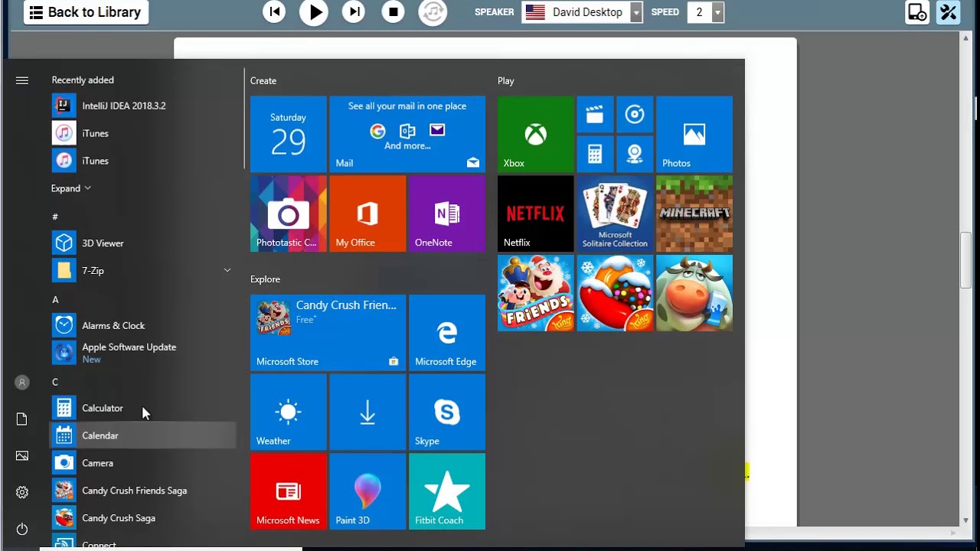
Task: Expand the recently added list
Action: click(x=71, y=188)
